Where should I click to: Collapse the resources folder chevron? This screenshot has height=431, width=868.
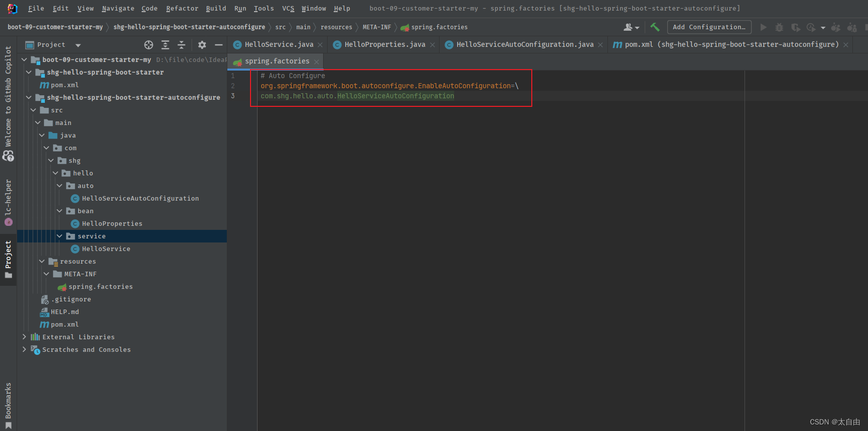(x=42, y=261)
